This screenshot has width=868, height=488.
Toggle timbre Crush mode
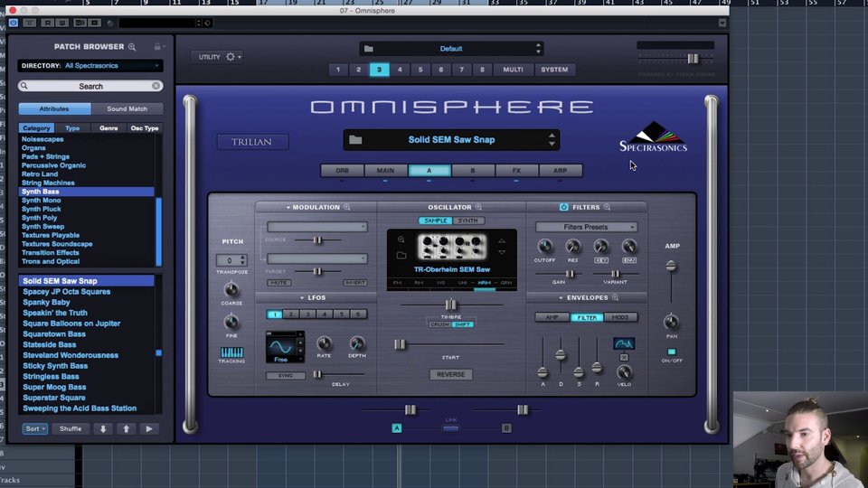pyautogui.click(x=439, y=324)
